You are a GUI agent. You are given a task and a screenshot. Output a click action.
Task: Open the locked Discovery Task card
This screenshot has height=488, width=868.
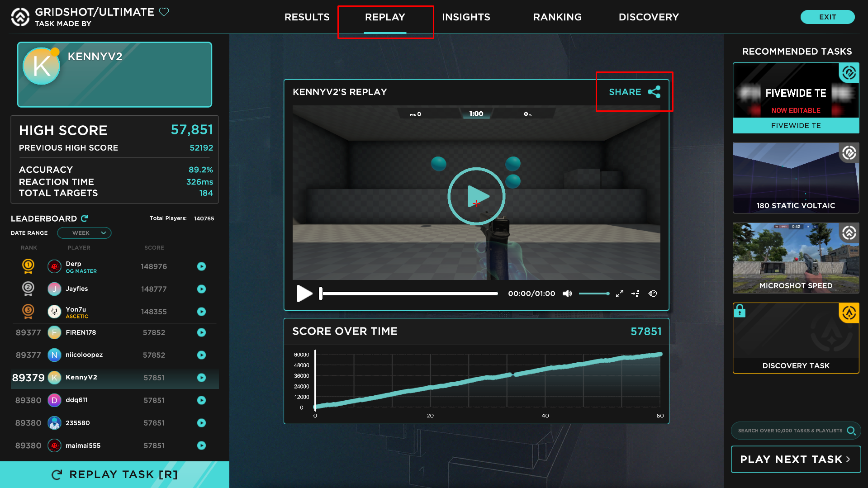(796, 338)
